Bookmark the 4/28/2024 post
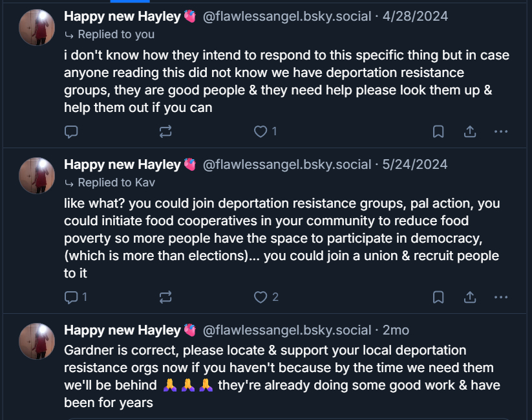The image size is (532, 420). tap(438, 131)
